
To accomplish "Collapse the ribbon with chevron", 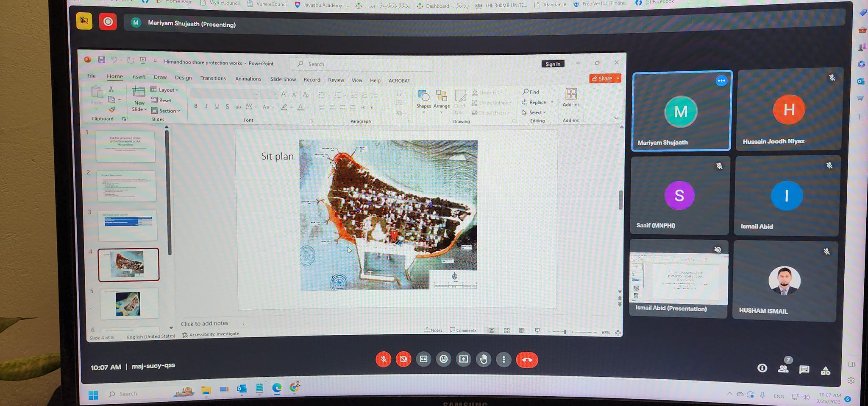I will click(x=616, y=118).
